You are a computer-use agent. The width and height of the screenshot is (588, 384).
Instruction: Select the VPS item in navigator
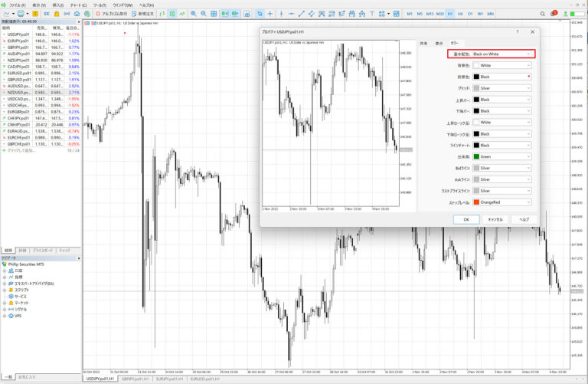18,316
